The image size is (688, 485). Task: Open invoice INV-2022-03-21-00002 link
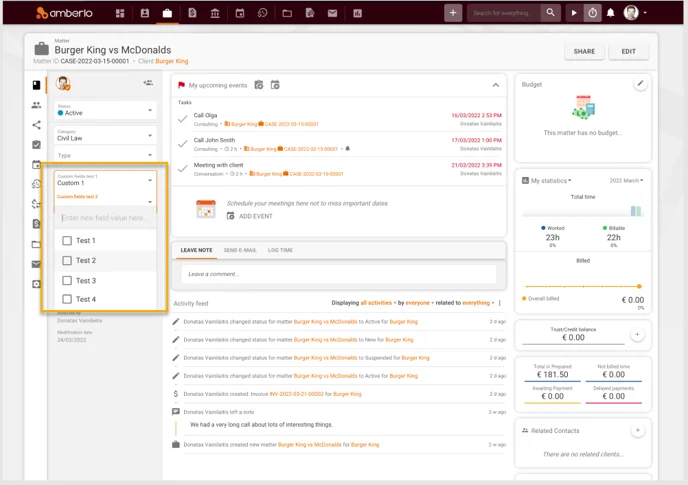click(296, 394)
